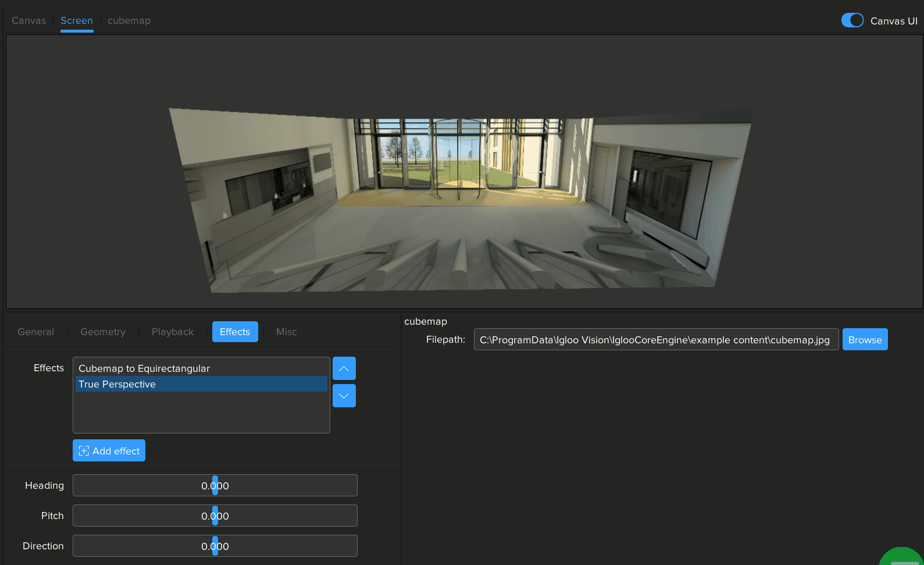Image resolution: width=924 pixels, height=565 pixels.
Task: Click the move effect down arrow
Action: pos(344,396)
